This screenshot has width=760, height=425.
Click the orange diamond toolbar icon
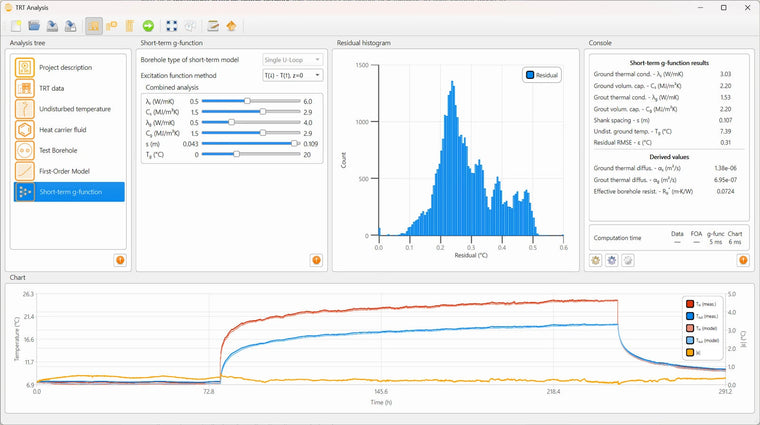click(x=231, y=26)
